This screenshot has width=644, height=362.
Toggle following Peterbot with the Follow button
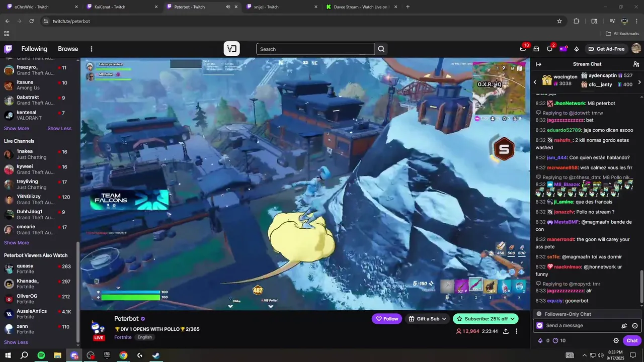tap(387, 319)
